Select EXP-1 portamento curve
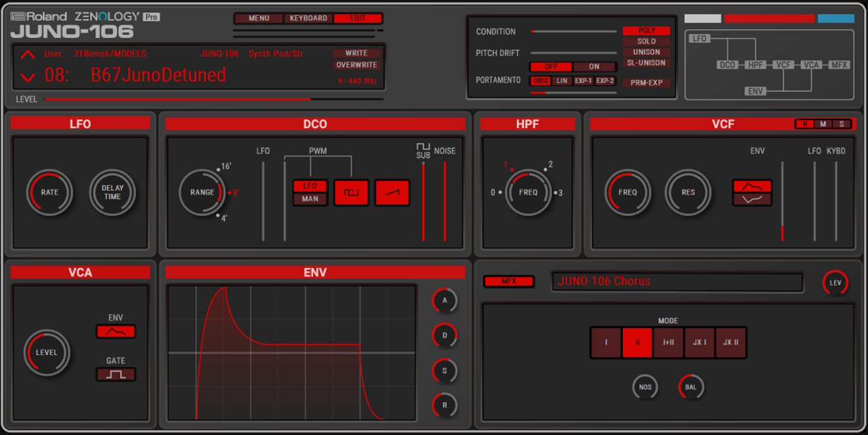 pos(584,81)
